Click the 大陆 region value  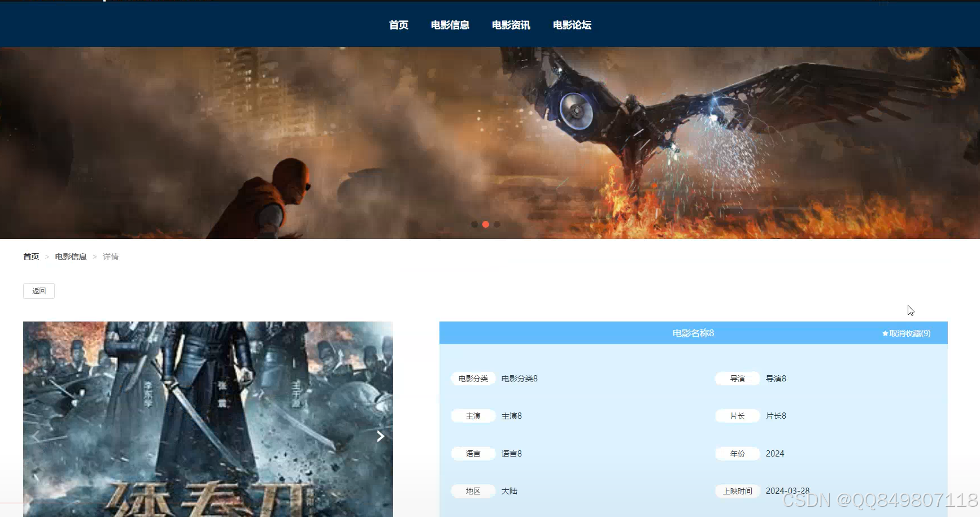coord(509,491)
